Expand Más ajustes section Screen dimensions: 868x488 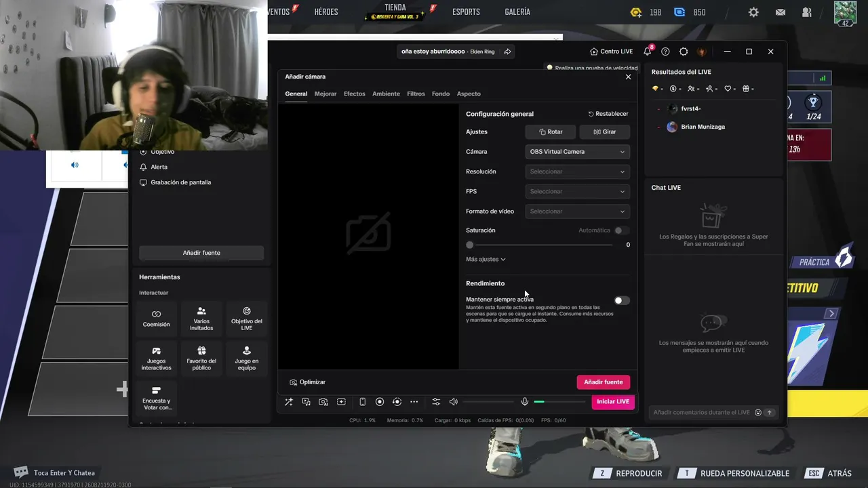click(x=486, y=259)
